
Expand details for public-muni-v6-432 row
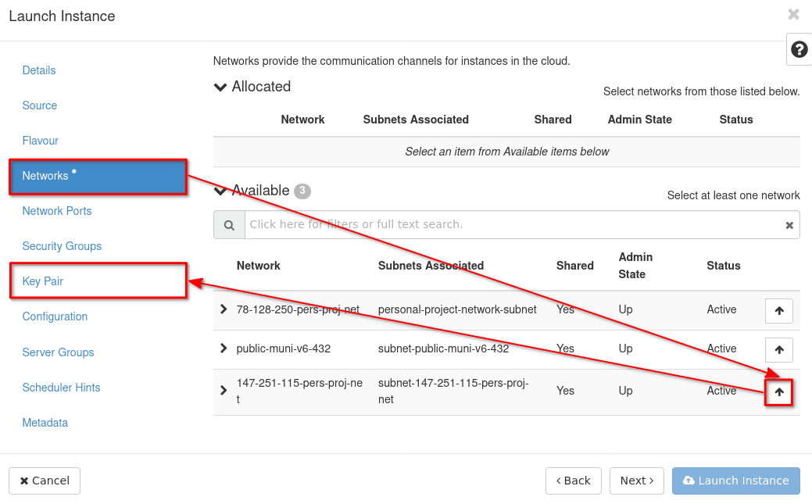pyautogui.click(x=224, y=349)
